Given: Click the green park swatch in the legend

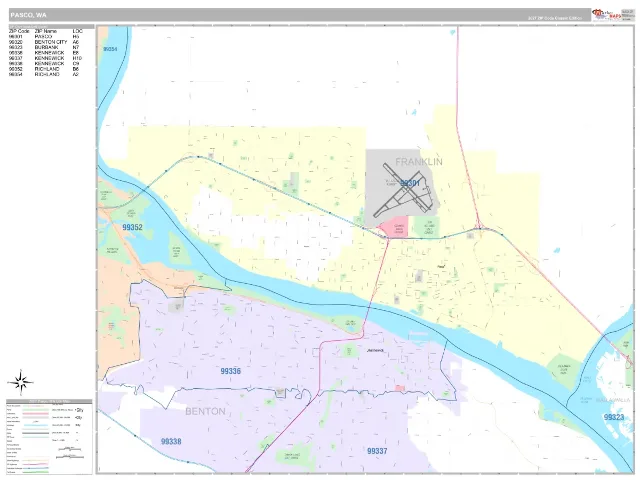Looking at the screenshot, I should tap(36, 410).
